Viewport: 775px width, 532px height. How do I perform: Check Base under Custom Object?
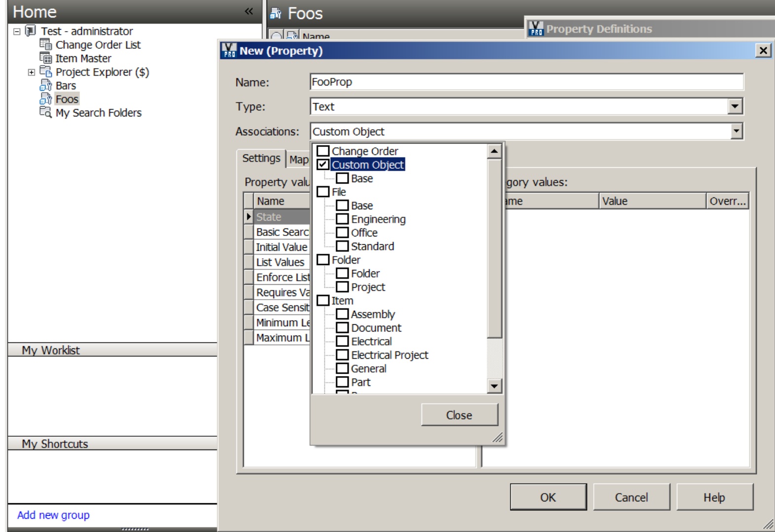click(x=342, y=178)
